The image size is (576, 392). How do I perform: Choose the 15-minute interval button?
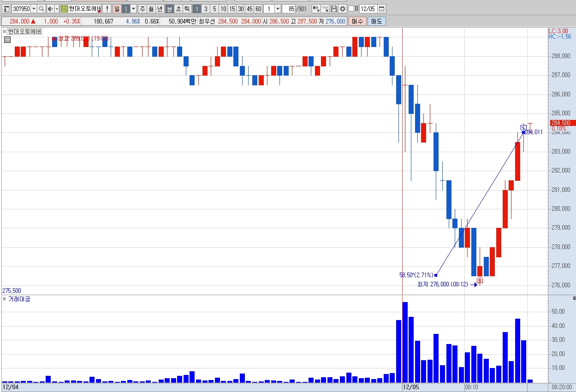(x=232, y=9)
